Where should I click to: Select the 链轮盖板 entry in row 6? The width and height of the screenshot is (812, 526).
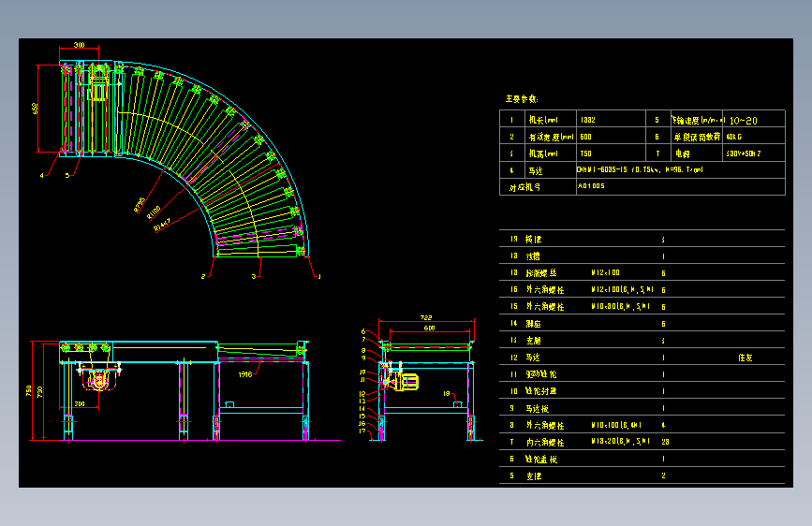[x=541, y=459]
